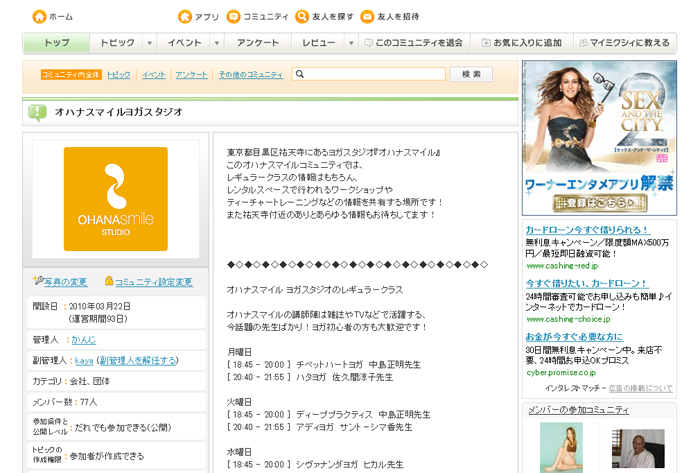Viewport: 700px width, 473px height.
Task: Click the コミュニティ text link in top navigation
Action: coord(266,17)
